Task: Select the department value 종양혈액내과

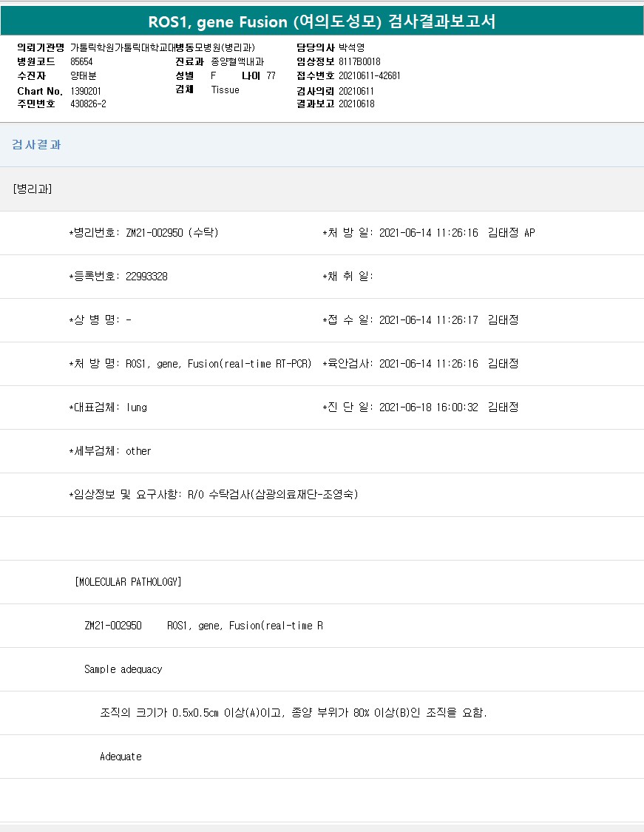Action: (237, 61)
